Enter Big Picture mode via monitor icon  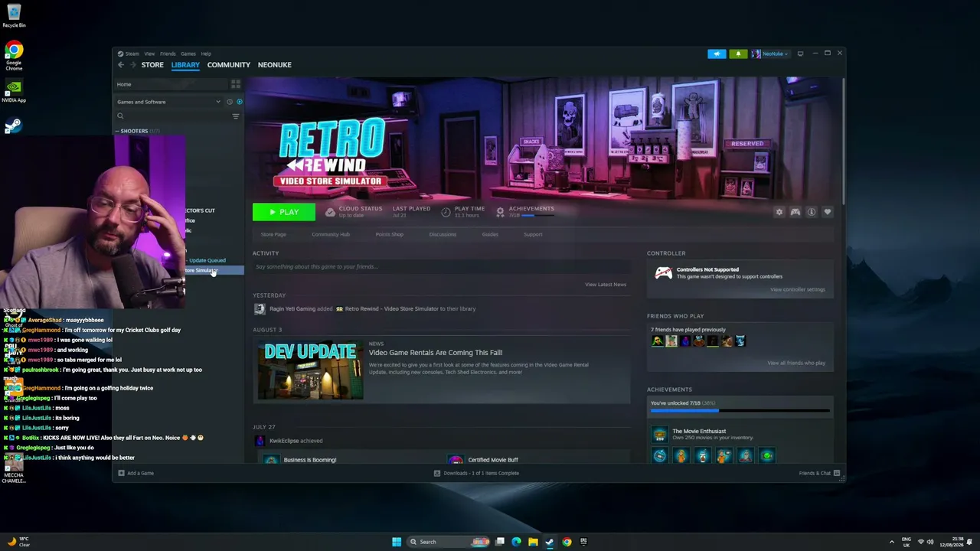[800, 54]
